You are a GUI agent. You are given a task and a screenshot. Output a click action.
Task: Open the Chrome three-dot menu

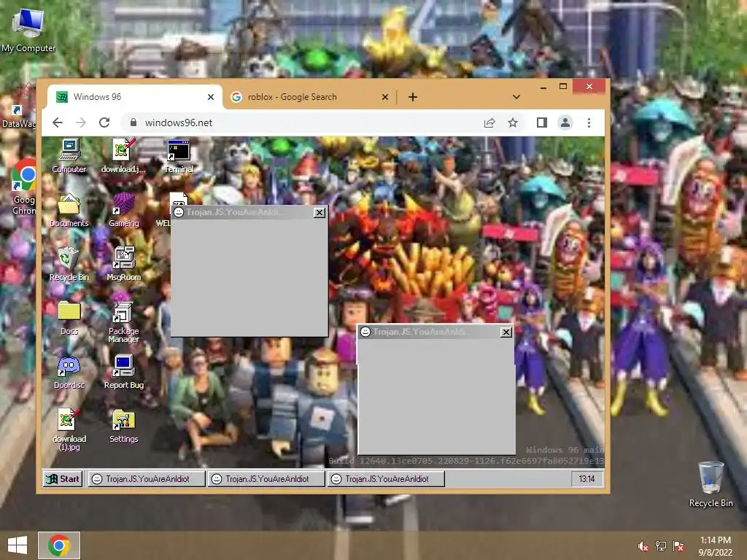(x=589, y=122)
